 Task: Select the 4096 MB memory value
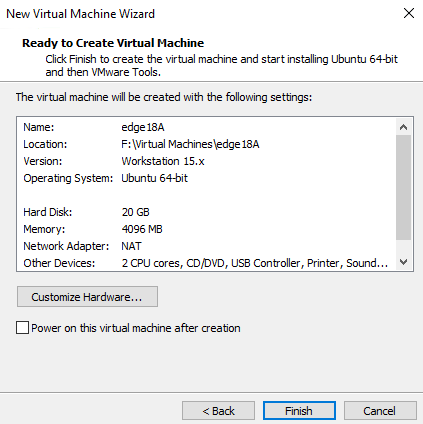pyautogui.click(x=142, y=229)
